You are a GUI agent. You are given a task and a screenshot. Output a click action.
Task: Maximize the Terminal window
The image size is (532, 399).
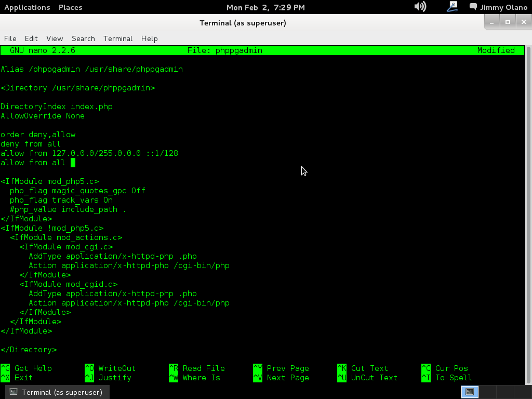[x=508, y=22]
